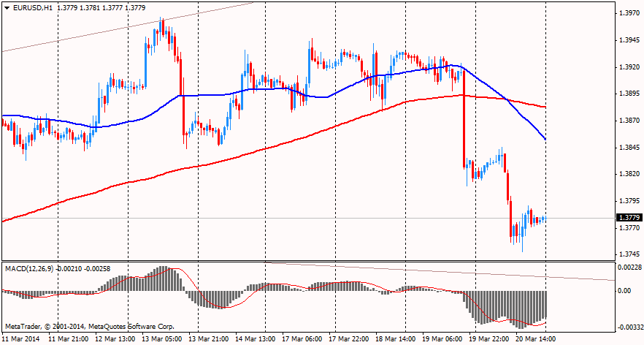Click the 13 Mar 05:00 time label
Viewport: 644px width, 345px height.
[162, 338]
